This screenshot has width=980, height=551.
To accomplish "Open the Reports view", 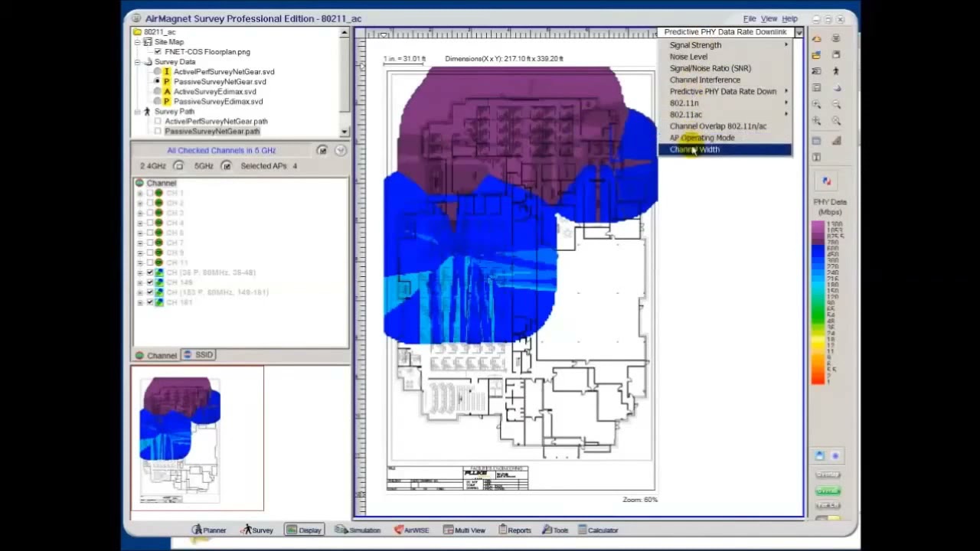I will [514, 530].
